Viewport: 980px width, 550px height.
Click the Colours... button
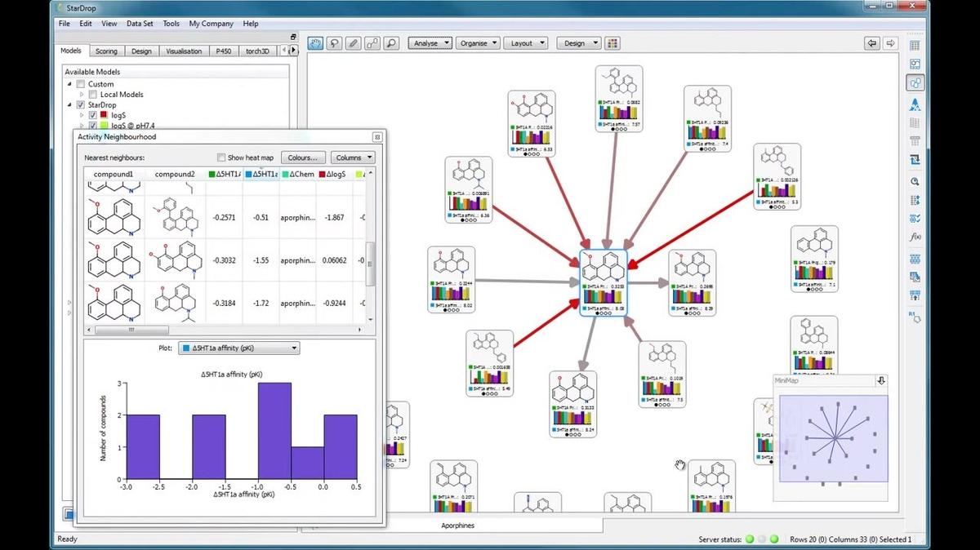pyautogui.click(x=303, y=157)
